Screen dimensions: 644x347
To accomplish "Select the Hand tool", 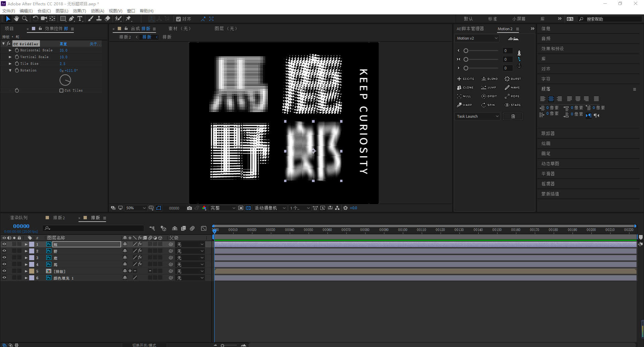I will [x=16, y=19].
